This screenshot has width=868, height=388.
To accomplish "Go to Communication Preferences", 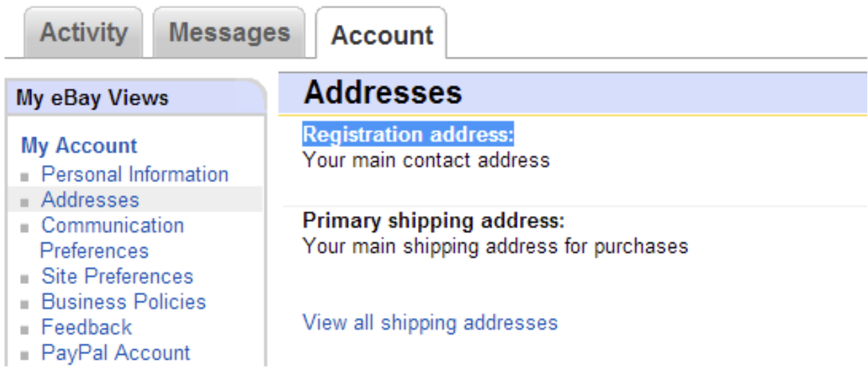I will click(112, 226).
